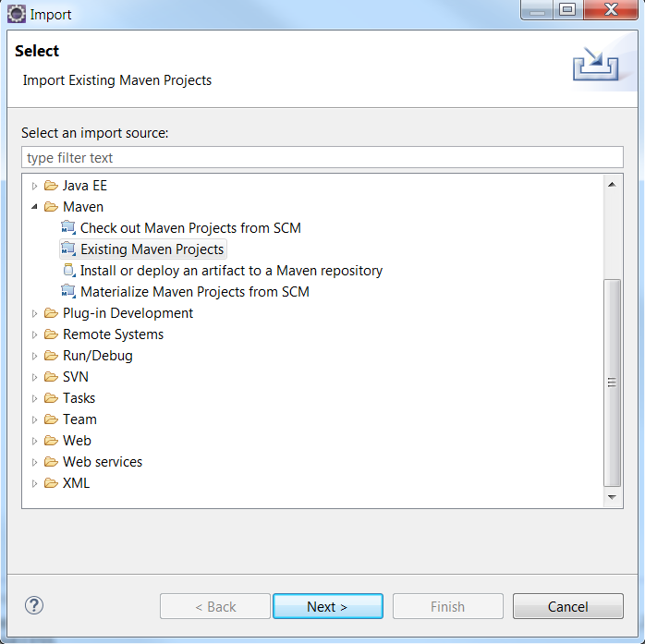The image size is (645, 644).
Task: Expand the Run/Debug category
Action: coord(35,356)
